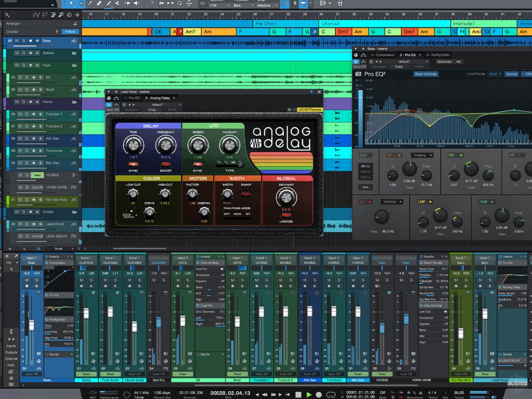This screenshot has width=532, height=399.
Task: Select the Eraser tool
Action: coord(100,4)
